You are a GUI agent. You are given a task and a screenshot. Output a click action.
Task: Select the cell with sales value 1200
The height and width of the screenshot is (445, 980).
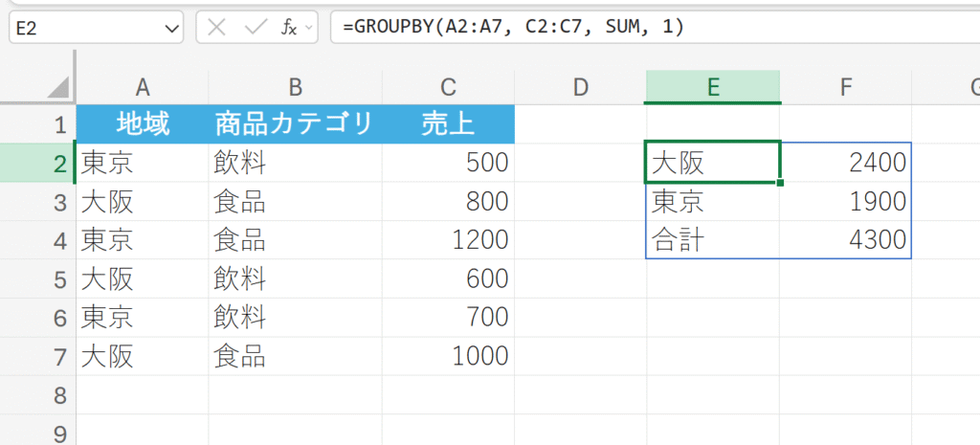click(x=447, y=240)
